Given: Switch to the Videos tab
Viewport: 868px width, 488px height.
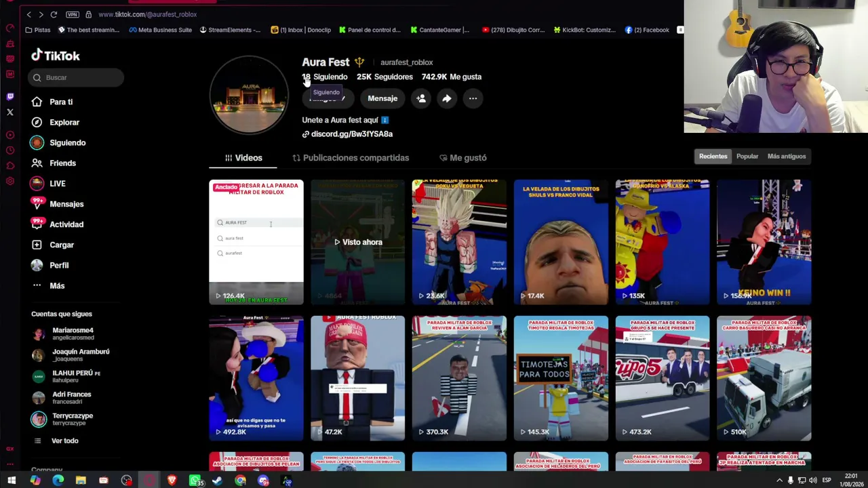Looking at the screenshot, I should pyautogui.click(x=243, y=158).
